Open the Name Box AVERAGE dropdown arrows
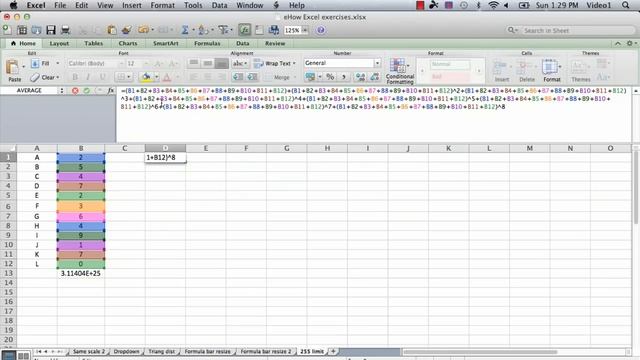Screen dimensions: 640x360 click(62, 91)
